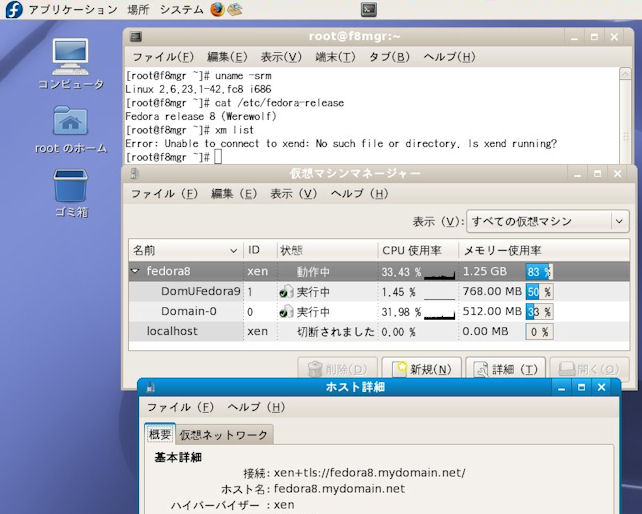The width and height of the screenshot is (642, 514).
Task: Open terminal ファイル(F) menu
Action: 163,57
